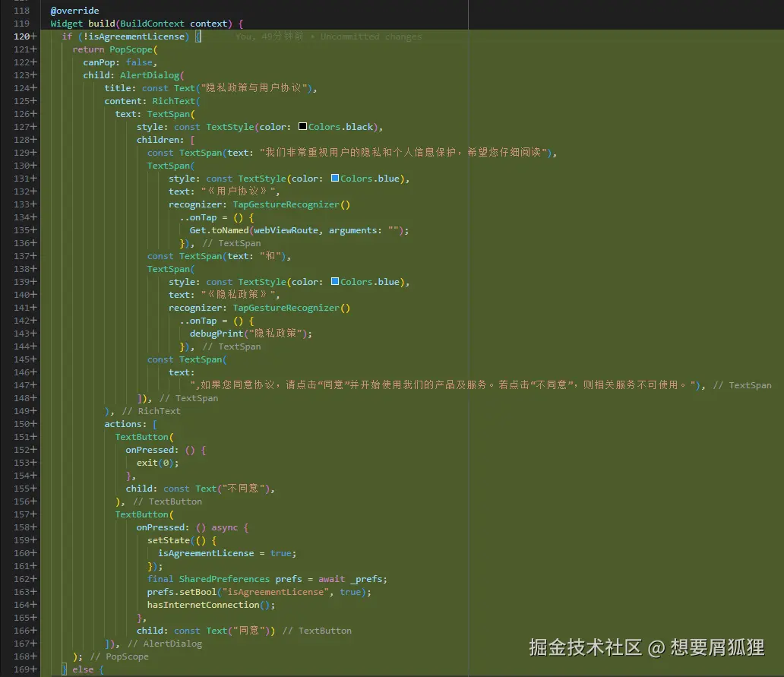This screenshot has width=784, height=677.
Task: Click the async keyword on line 158
Action: [x=225, y=527]
